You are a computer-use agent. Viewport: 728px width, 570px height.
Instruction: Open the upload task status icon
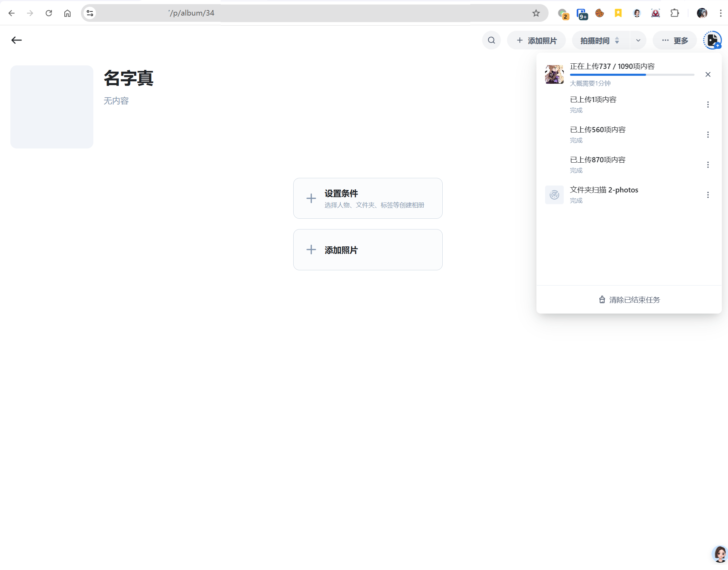(712, 40)
